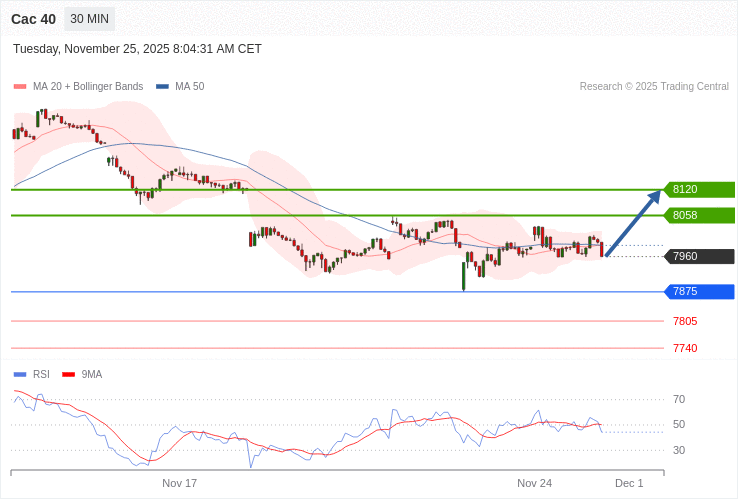Click the blue RSI legend swatch
The width and height of the screenshot is (738, 500).
point(20,375)
